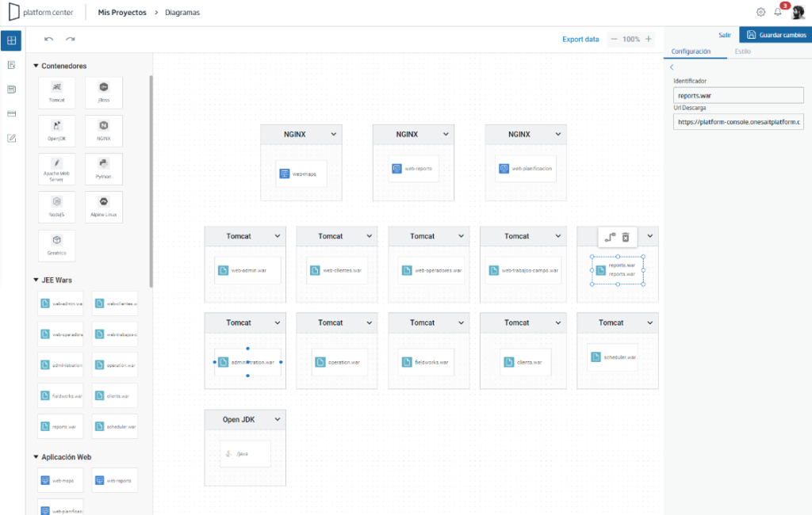Select the /java node in Open JDK
This screenshot has width=812, height=515.
point(245,454)
